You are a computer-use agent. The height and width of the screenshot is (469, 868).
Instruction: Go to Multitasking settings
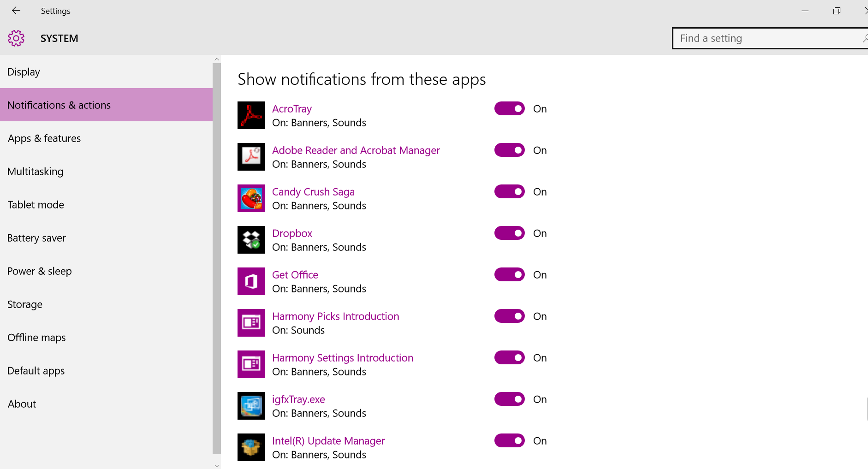[106, 172]
